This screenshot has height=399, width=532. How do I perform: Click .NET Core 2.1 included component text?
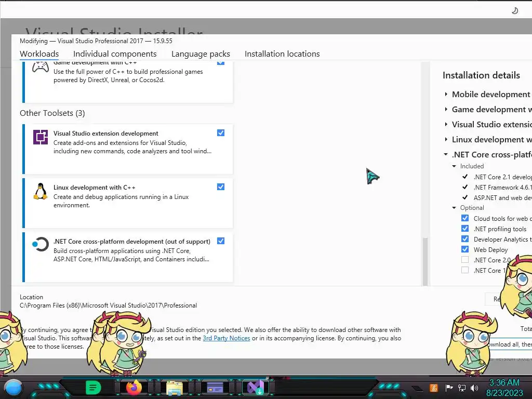502,177
